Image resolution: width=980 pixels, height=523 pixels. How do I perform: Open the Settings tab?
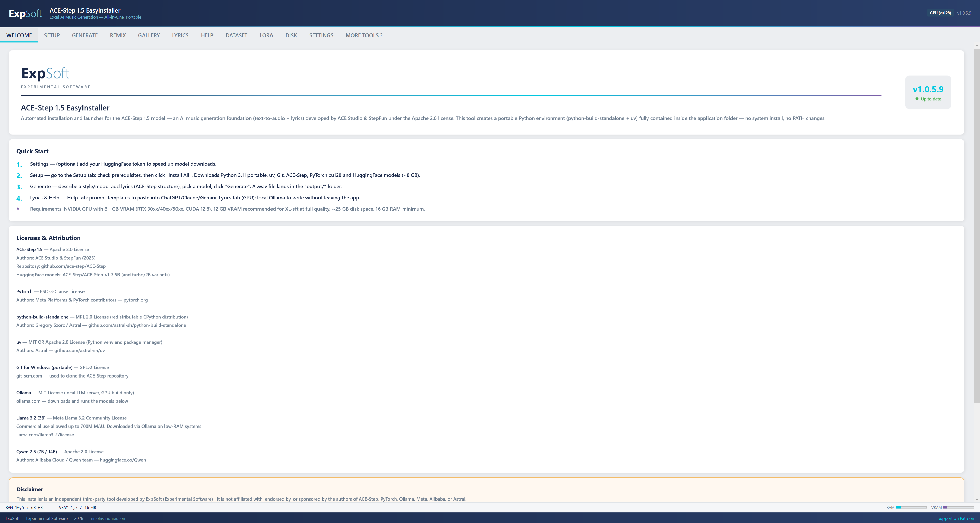coord(321,35)
